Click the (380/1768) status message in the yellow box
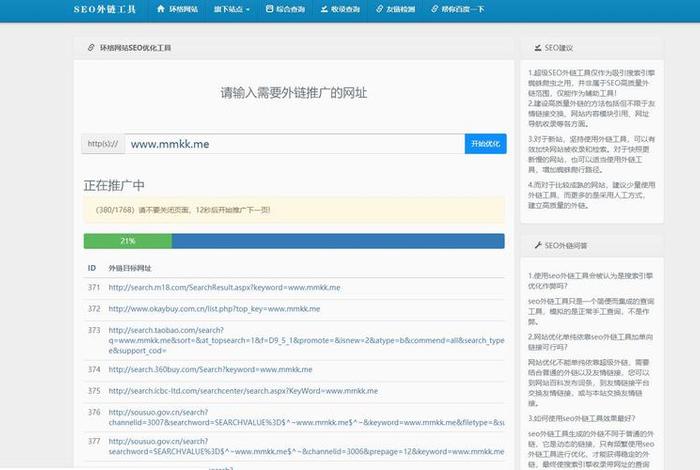The height and width of the screenshot is (470, 700). pos(183,210)
